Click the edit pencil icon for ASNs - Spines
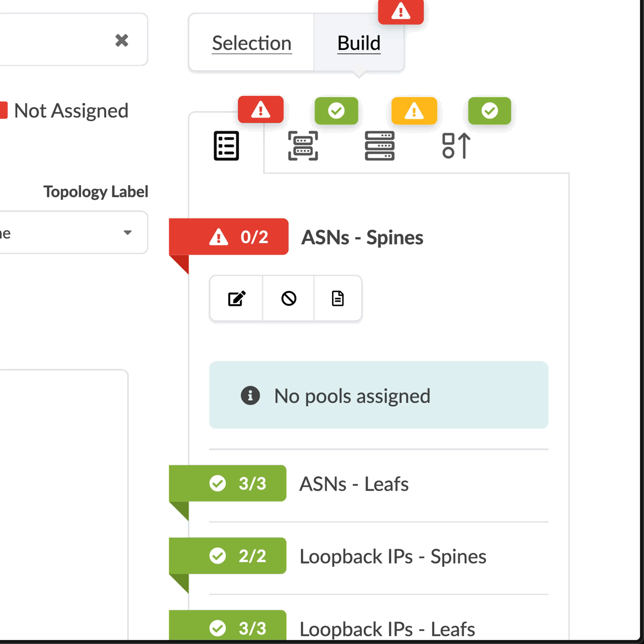644x644 pixels. pos(236,298)
